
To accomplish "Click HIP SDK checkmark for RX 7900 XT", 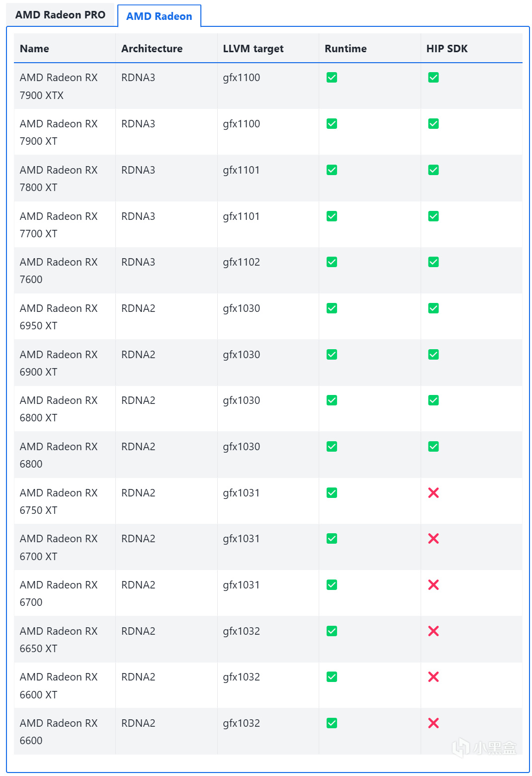I will tap(434, 124).
